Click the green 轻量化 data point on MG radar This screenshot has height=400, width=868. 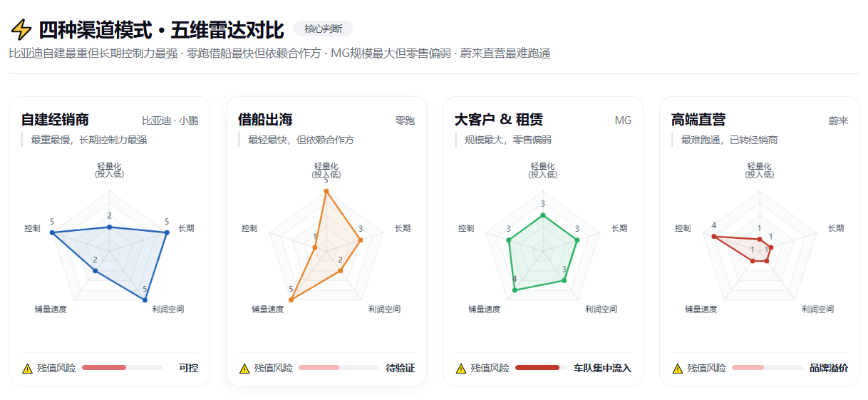point(543,215)
